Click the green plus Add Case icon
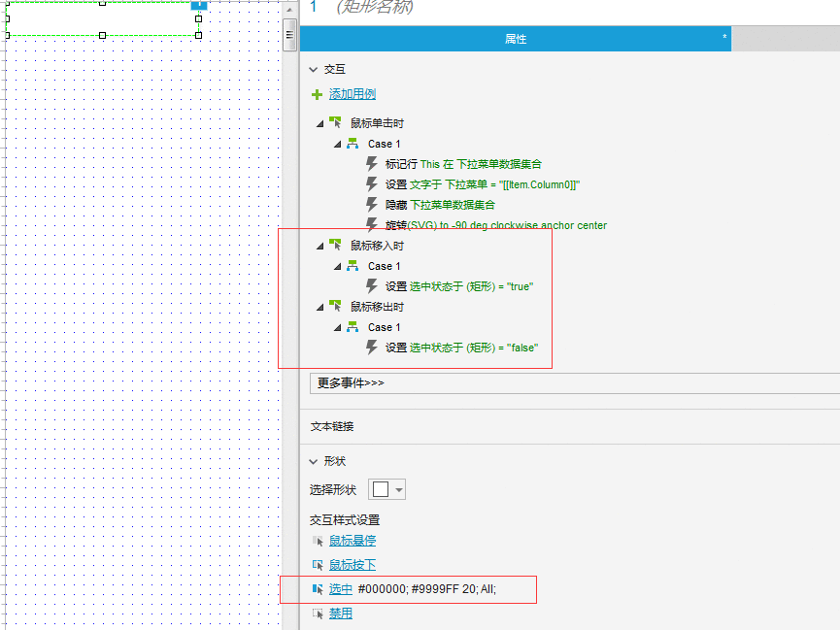This screenshot has width=840, height=630. [x=317, y=95]
